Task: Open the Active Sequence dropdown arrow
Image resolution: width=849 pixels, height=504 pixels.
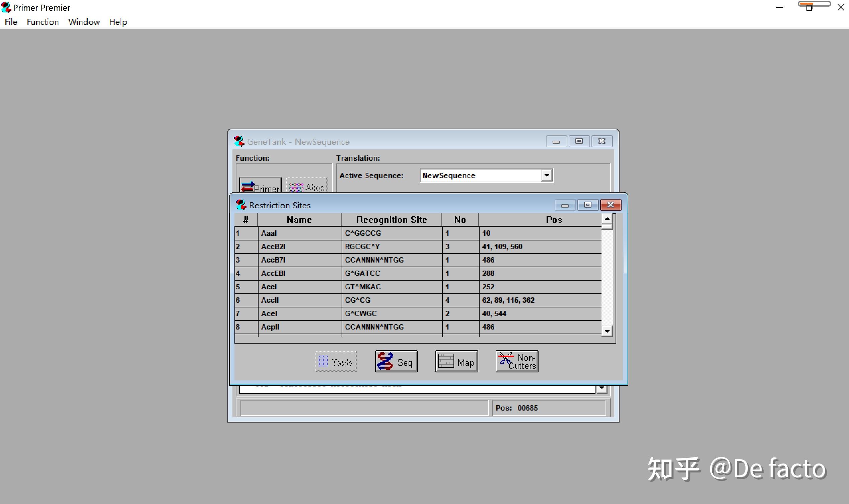Action: [547, 175]
